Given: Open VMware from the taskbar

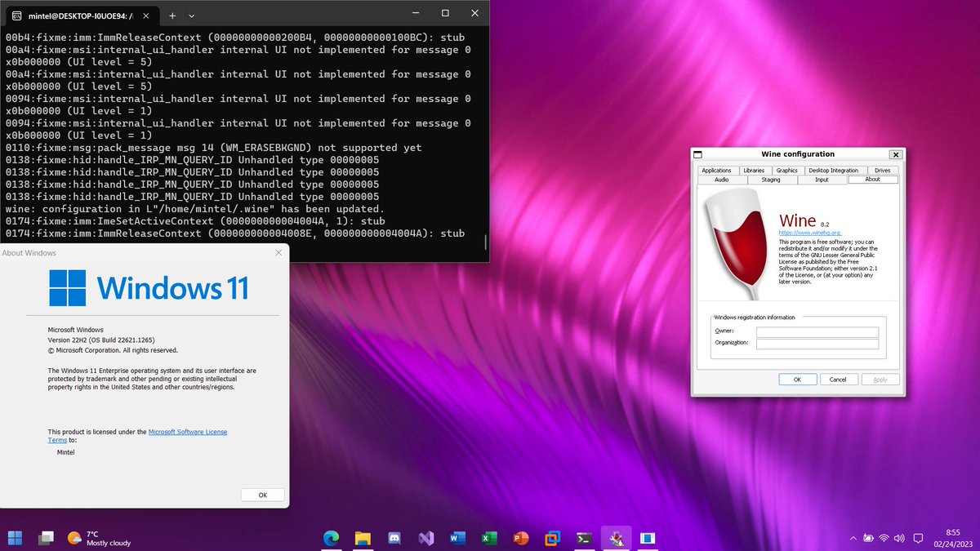Looking at the screenshot, I should (553, 538).
